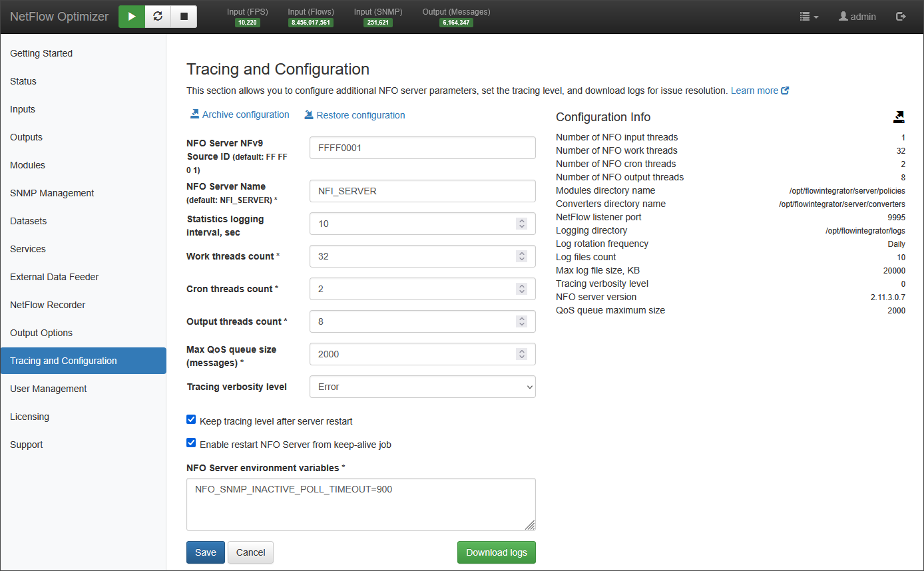Open Modules page in the sidebar
The image size is (924, 571).
click(83, 165)
